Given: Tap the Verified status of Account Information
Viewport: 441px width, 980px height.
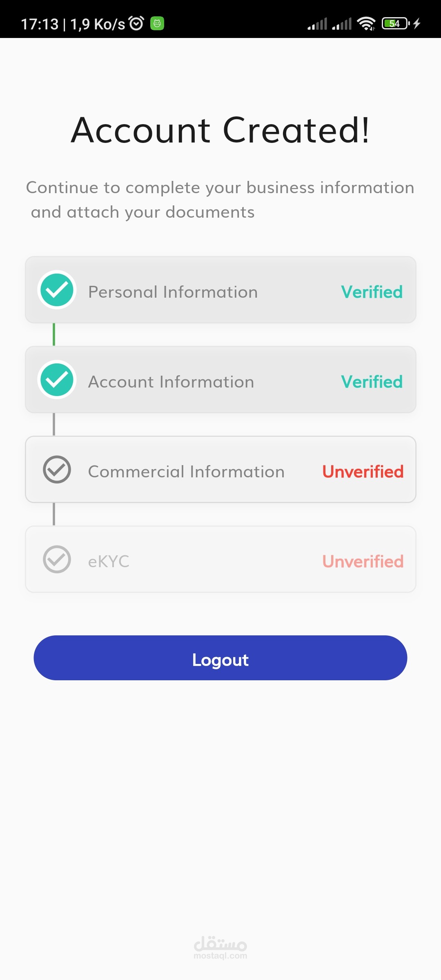Looking at the screenshot, I should pyautogui.click(x=372, y=382).
